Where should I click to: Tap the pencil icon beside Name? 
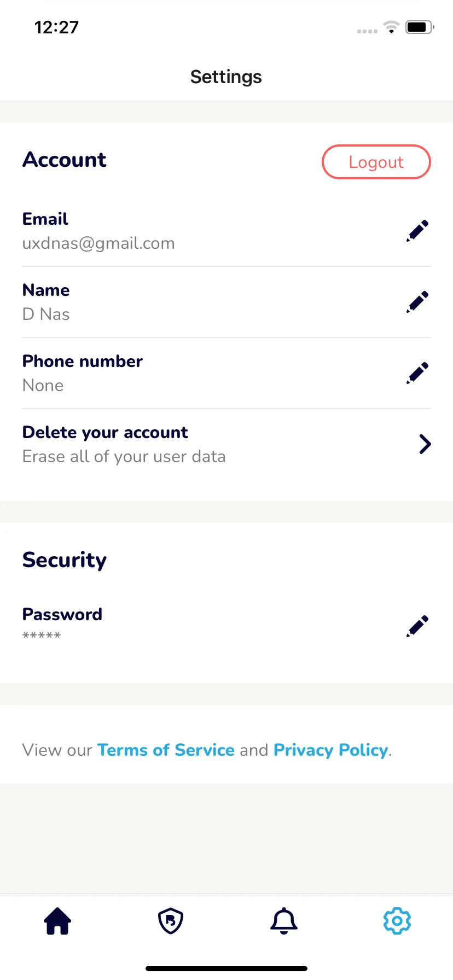[x=417, y=302]
